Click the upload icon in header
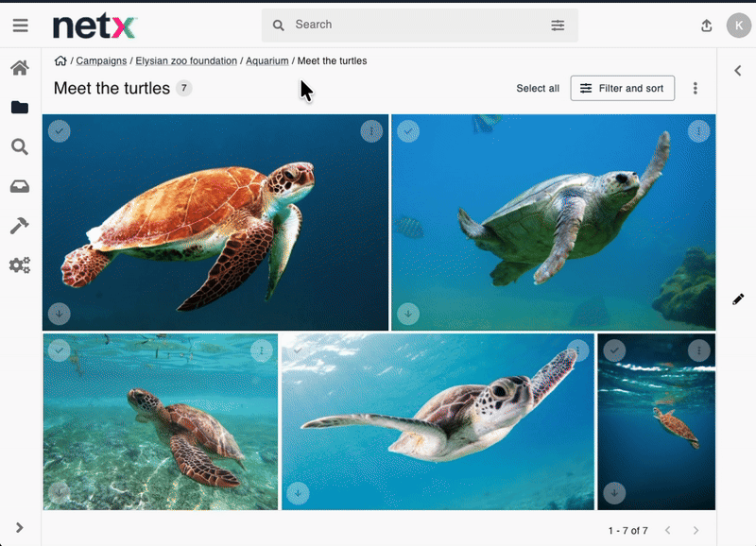 706,26
